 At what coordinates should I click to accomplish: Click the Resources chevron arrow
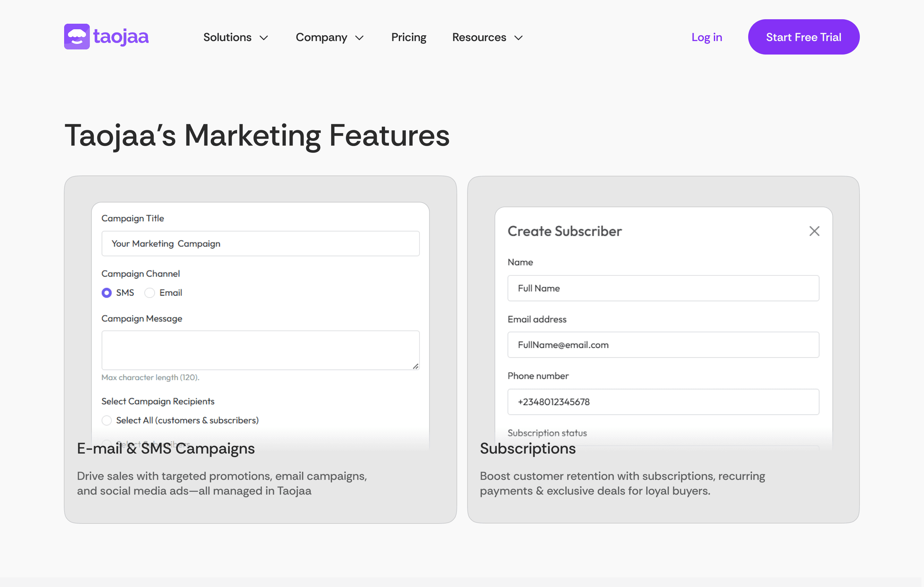pos(518,38)
